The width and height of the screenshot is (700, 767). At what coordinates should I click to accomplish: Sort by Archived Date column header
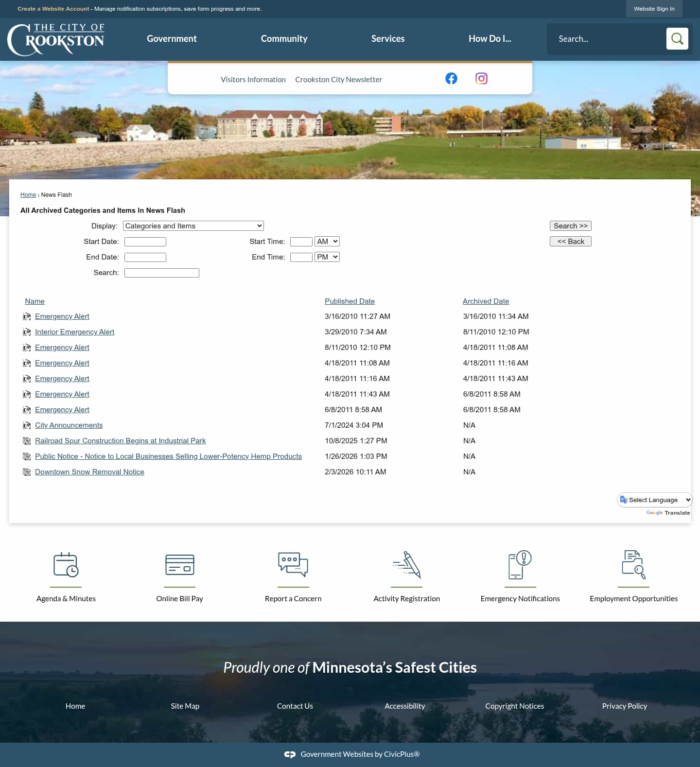pos(486,301)
